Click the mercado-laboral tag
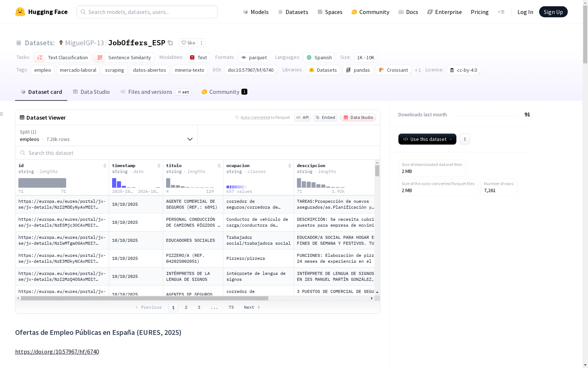Viewport: 588px width, 368px height. (x=78, y=70)
